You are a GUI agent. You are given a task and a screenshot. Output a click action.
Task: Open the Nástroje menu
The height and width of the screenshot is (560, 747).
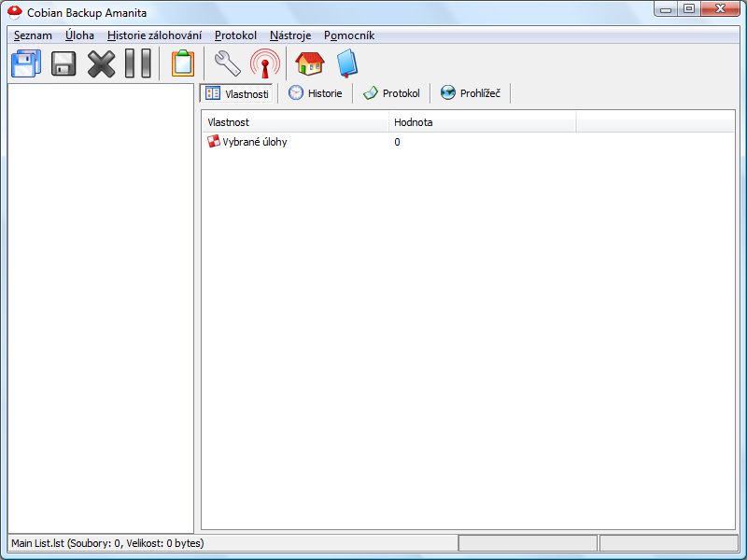coord(290,35)
